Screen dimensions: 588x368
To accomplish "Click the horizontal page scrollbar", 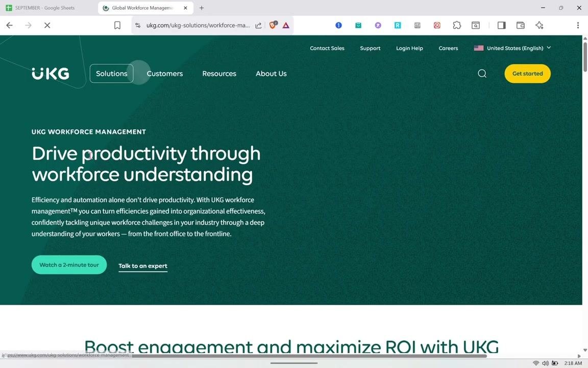I will 309,355.
